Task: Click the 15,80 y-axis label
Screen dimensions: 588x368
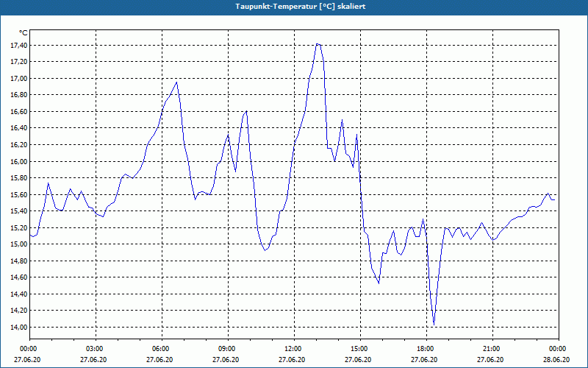Action: pyautogui.click(x=19, y=178)
